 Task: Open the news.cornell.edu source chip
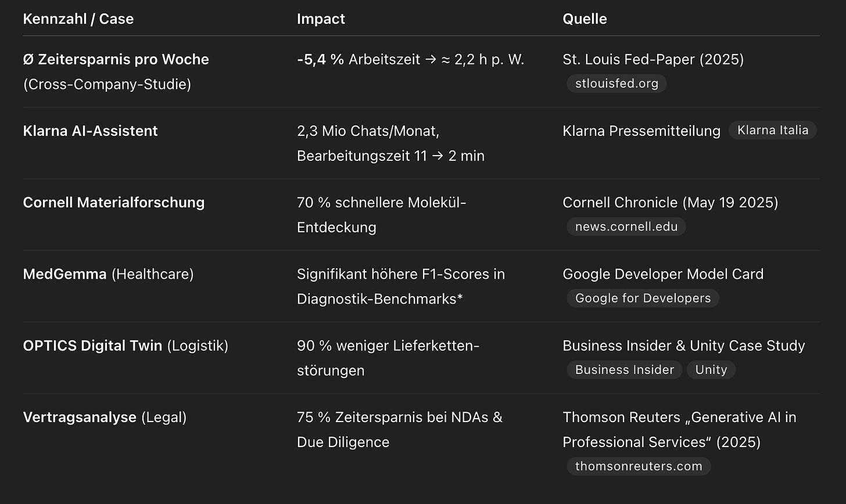pyautogui.click(x=626, y=226)
